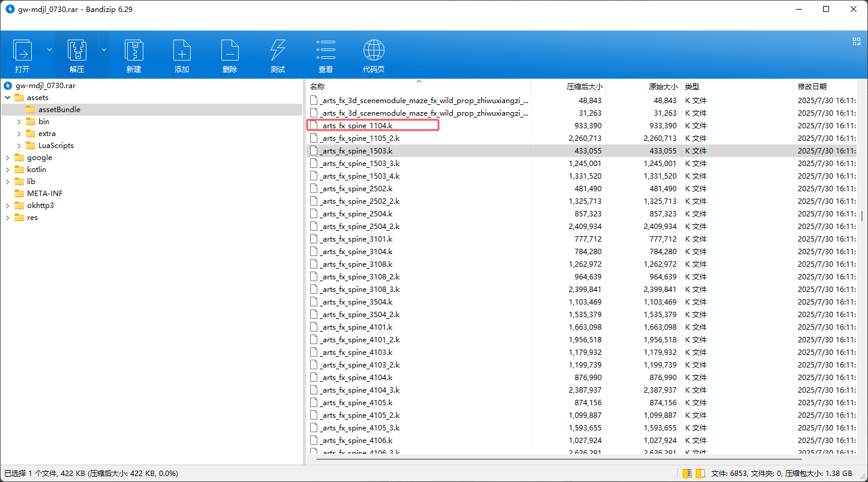Expand the bin folder
Image resolution: width=868 pixels, height=482 pixels.
19,122
